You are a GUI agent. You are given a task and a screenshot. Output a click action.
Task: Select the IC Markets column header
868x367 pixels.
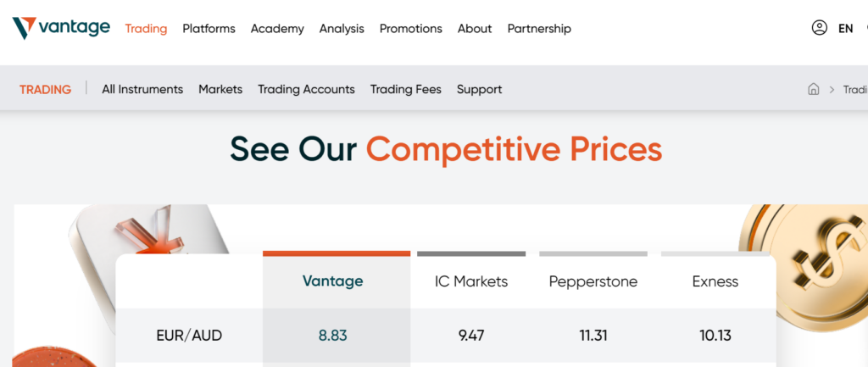[x=471, y=281]
